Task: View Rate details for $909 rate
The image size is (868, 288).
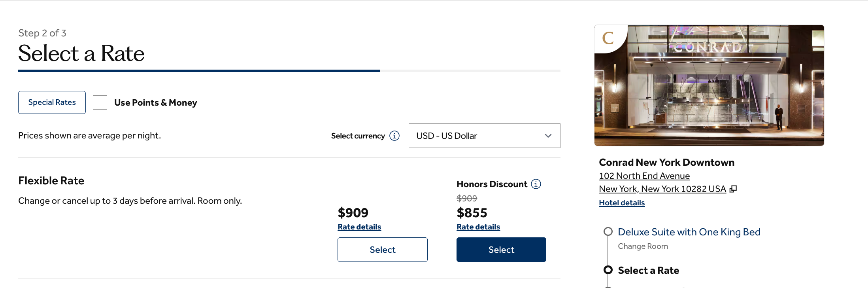Action: 359,227
